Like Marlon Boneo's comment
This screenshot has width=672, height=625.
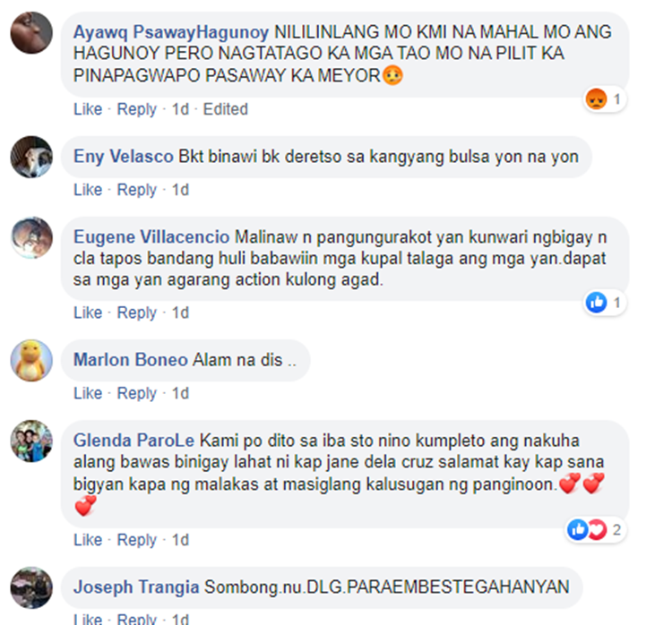[88, 393]
